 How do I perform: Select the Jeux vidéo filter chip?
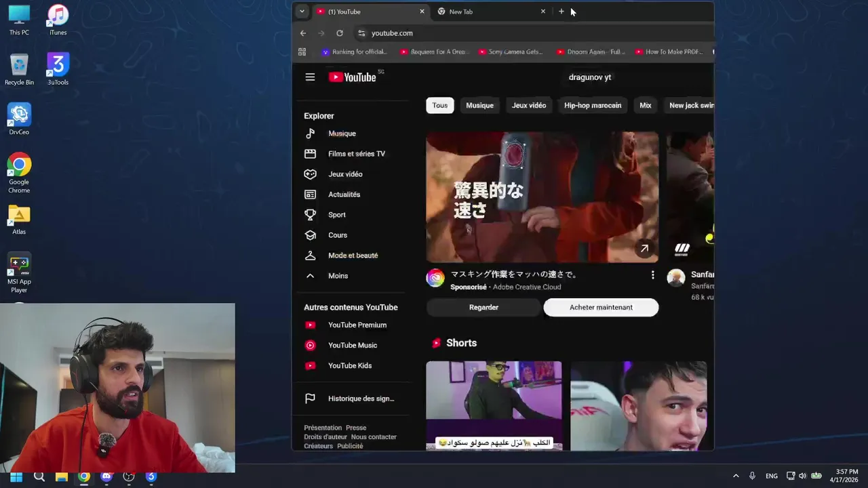pyautogui.click(x=529, y=105)
